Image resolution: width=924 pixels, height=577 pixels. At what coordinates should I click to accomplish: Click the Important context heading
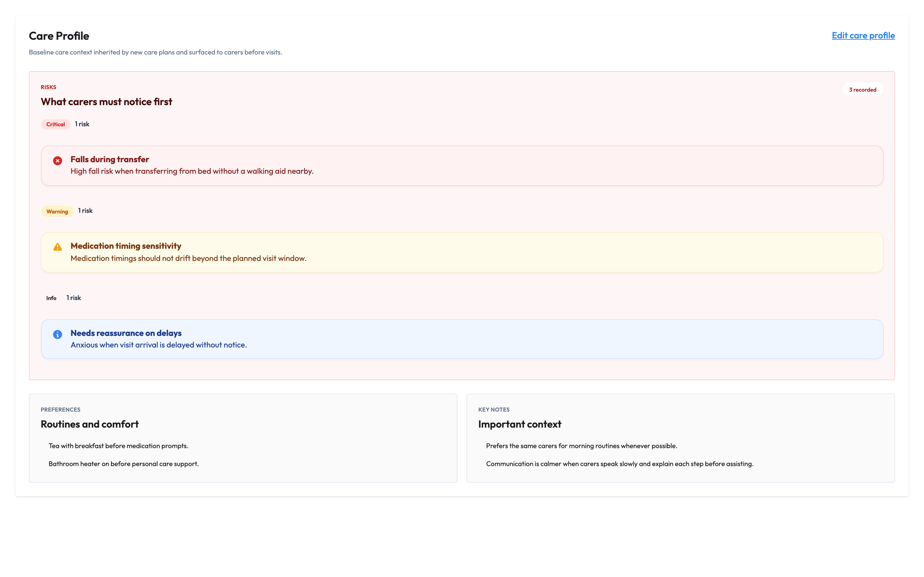point(520,424)
